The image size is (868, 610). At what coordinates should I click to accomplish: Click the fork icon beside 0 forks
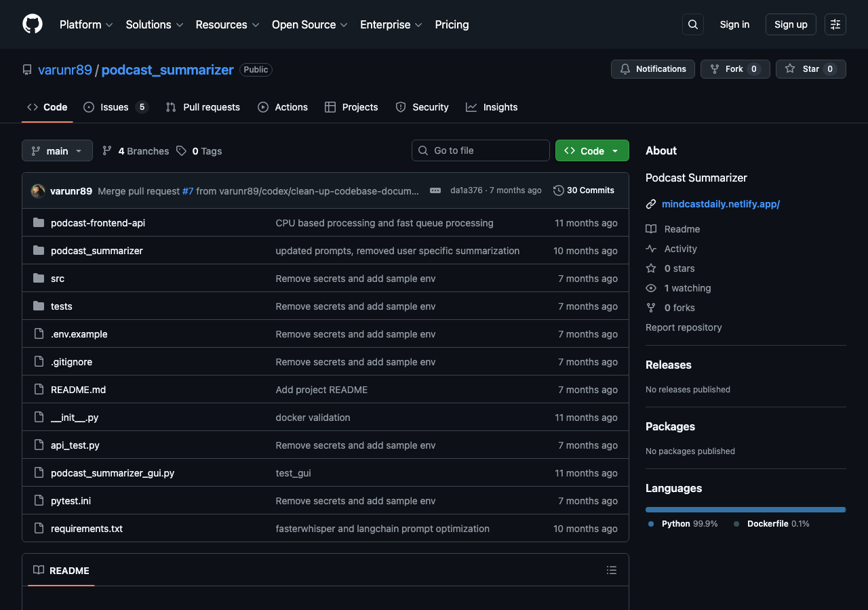[x=650, y=308]
